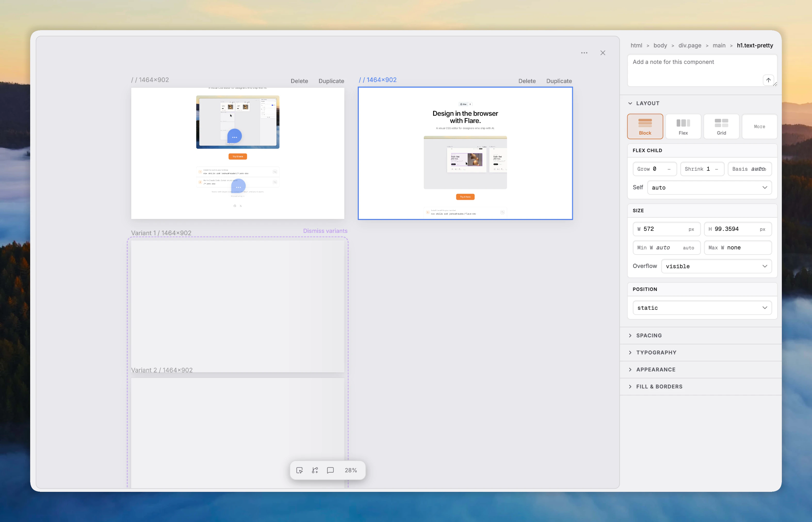Choose Grid layout icon
The height and width of the screenshot is (522, 812).
[721, 126]
